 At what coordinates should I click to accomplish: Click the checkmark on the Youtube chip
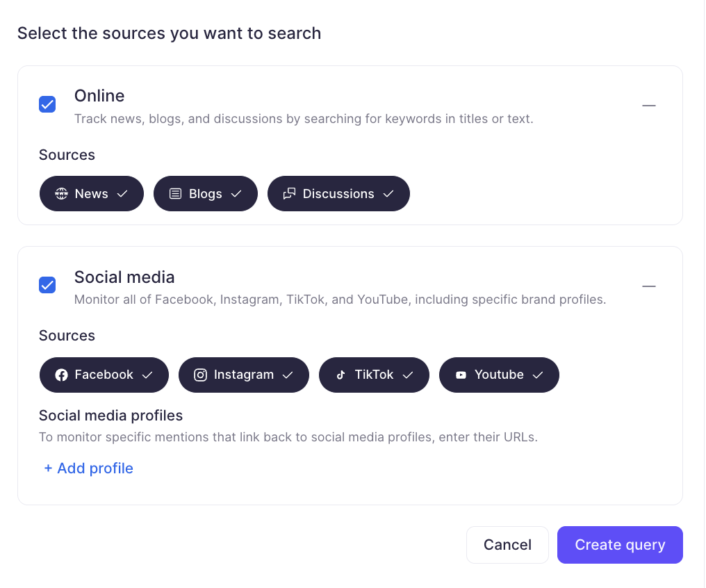click(x=538, y=375)
